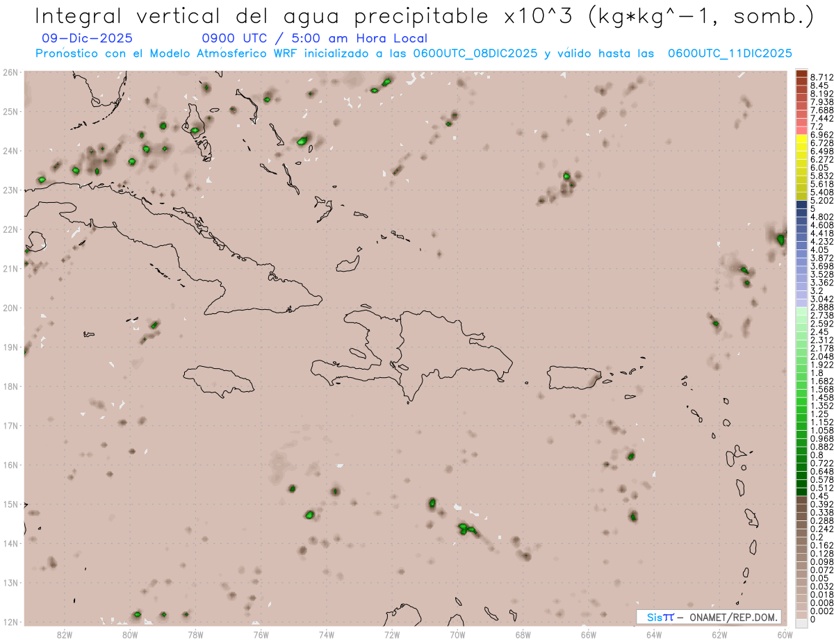
Task: Click the '14N' latitude label
Action: pyautogui.click(x=10, y=543)
